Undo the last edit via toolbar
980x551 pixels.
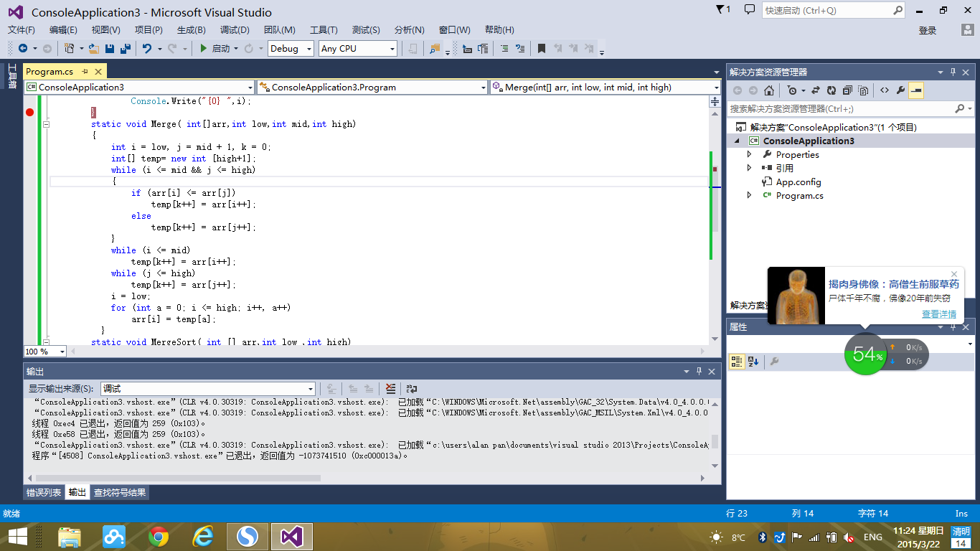[x=147, y=49]
